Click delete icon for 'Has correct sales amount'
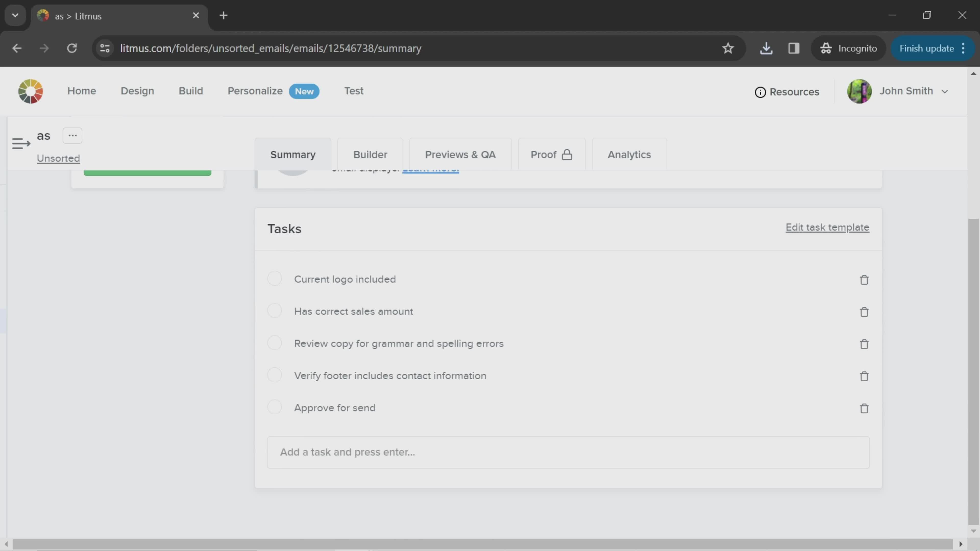The width and height of the screenshot is (980, 551). [x=864, y=311]
